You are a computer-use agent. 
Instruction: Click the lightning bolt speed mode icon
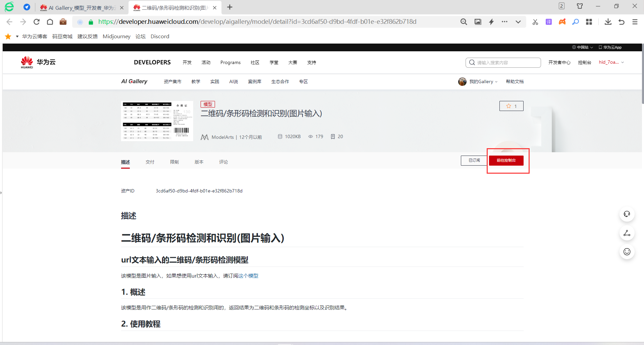(491, 22)
